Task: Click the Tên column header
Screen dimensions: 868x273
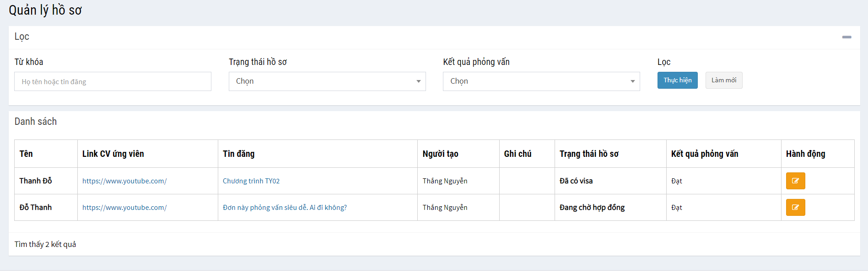Action: coord(26,154)
